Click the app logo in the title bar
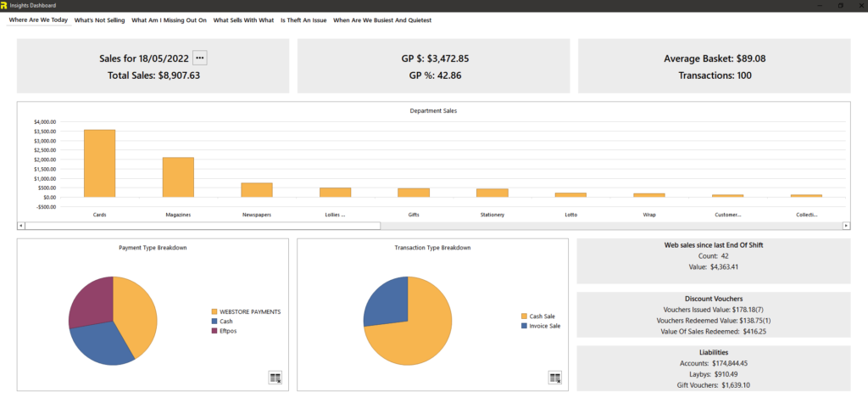 [x=5, y=5]
